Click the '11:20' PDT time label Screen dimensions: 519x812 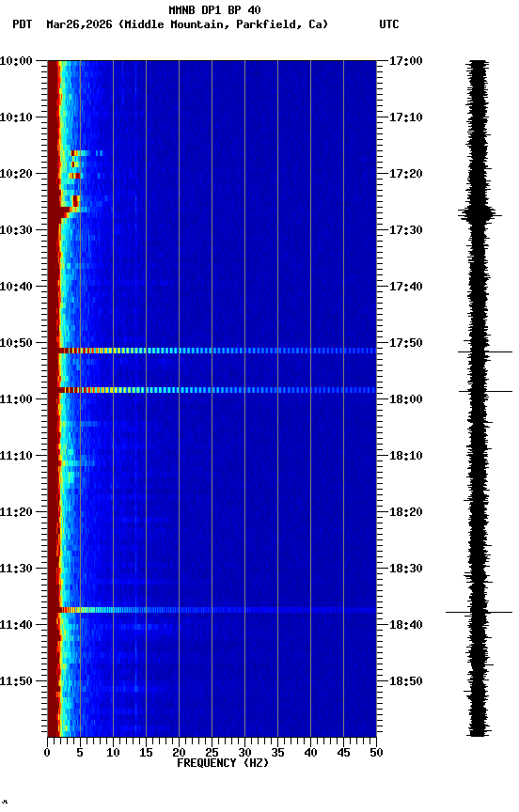(16, 513)
